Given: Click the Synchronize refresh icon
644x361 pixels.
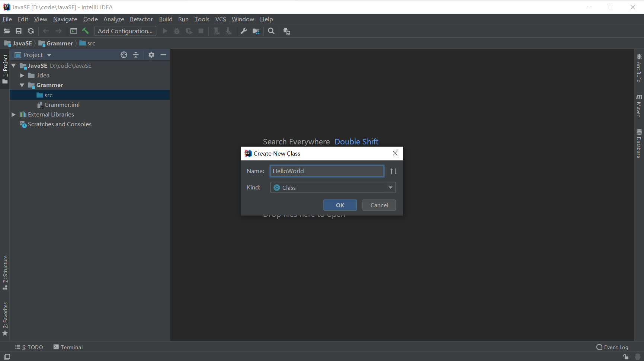Looking at the screenshot, I should [31, 31].
